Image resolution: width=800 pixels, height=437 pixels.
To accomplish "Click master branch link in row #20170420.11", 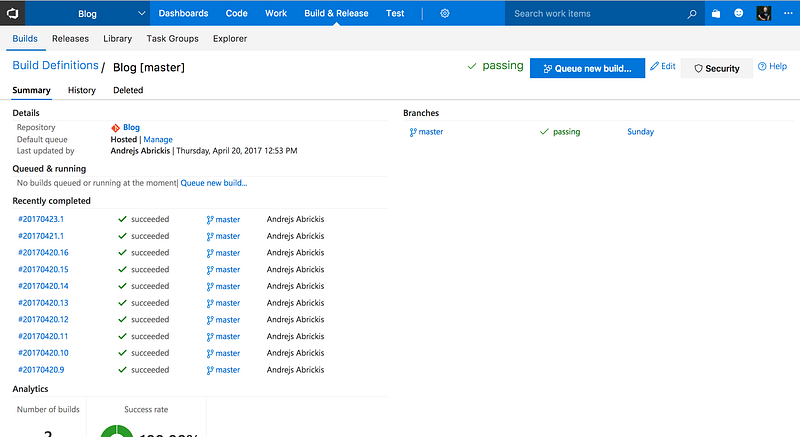I will click(228, 337).
